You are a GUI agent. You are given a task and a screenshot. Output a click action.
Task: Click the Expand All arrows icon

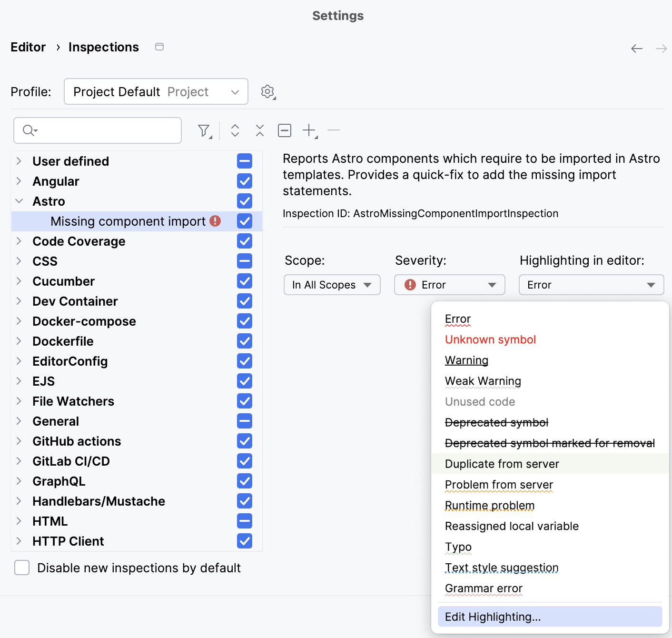(235, 130)
